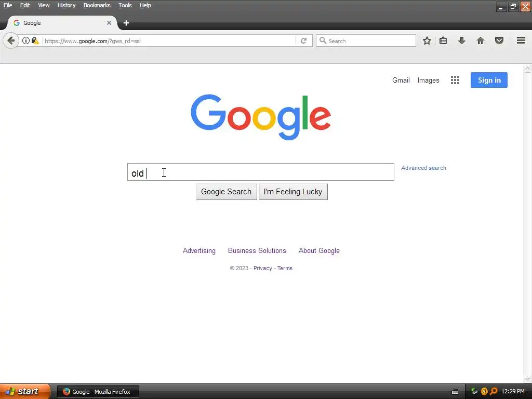Open the Downloads arrow icon

pos(462,41)
